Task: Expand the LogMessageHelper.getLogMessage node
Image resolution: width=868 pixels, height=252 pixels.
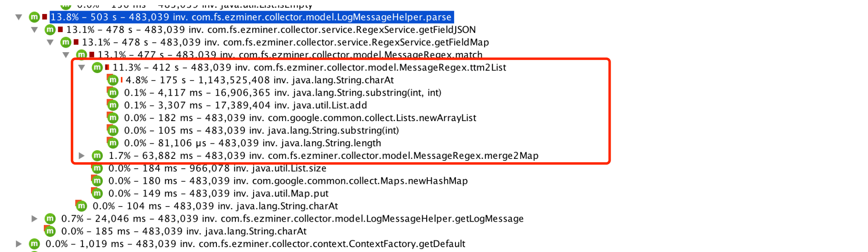Action: pyautogui.click(x=35, y=219)
